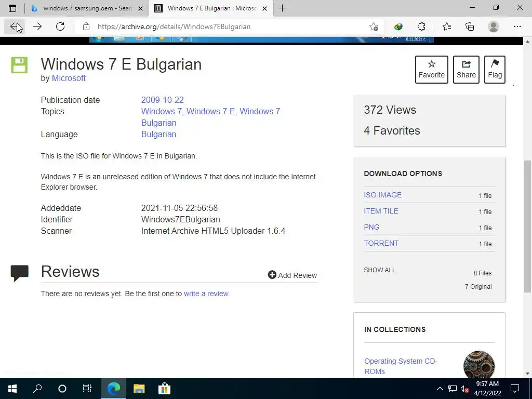The width and height of the screenshot is (532, 399).
Task: Open the Bulgarian language link
Action: coord(159,135)
